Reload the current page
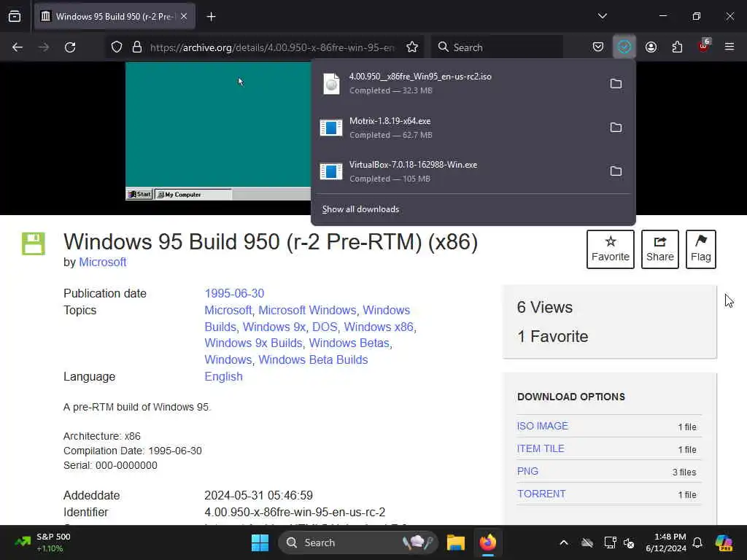This screenshot has height=560, width=747. 70,47
